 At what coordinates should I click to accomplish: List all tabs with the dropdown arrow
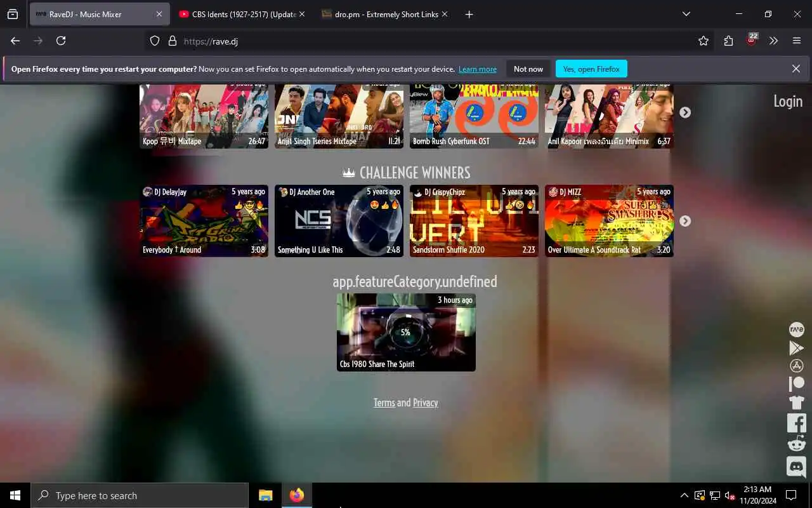tap(686, 14)
